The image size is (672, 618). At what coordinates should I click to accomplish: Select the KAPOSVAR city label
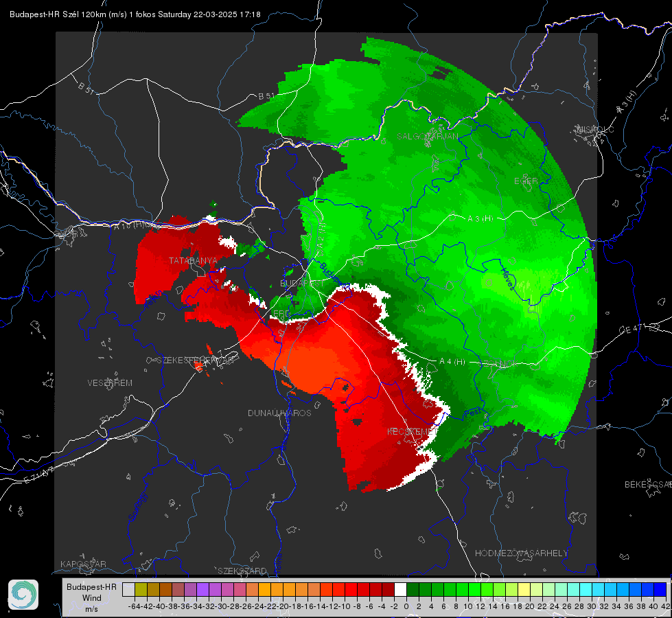pyautogui.click(x=83, y=564)
